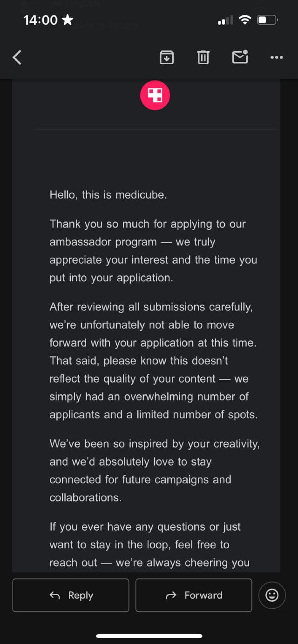Open the three-dot more options menu

pyautogui.click(x=277, y=57)
